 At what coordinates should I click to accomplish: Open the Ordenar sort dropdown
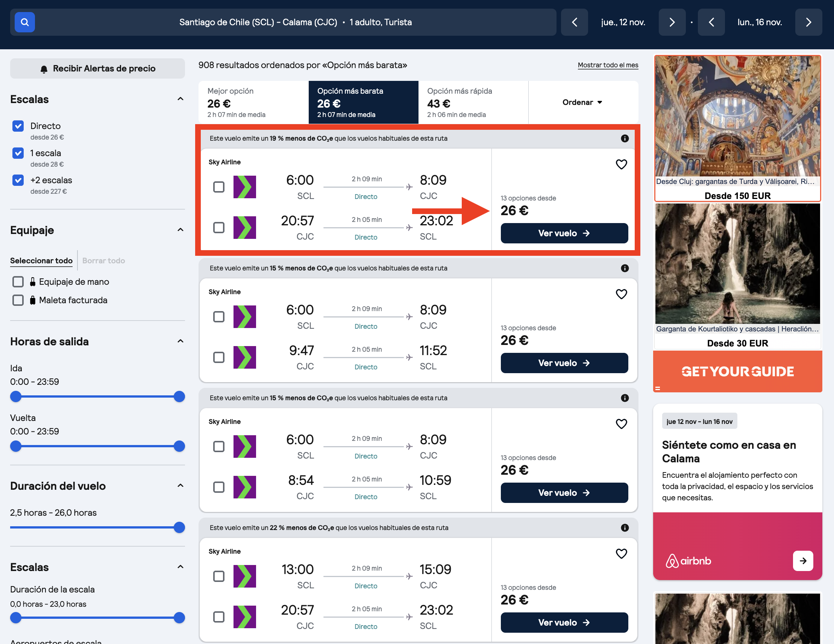(583, 102)
